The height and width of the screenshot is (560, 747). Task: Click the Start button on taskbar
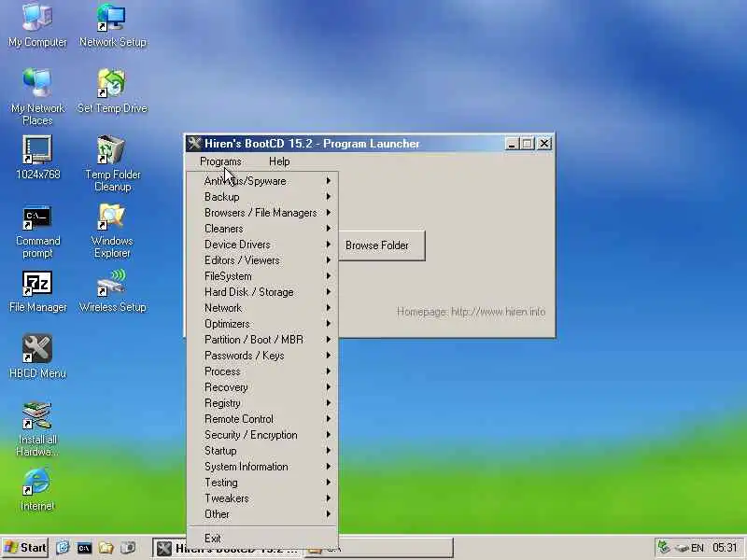pos(25,548)
